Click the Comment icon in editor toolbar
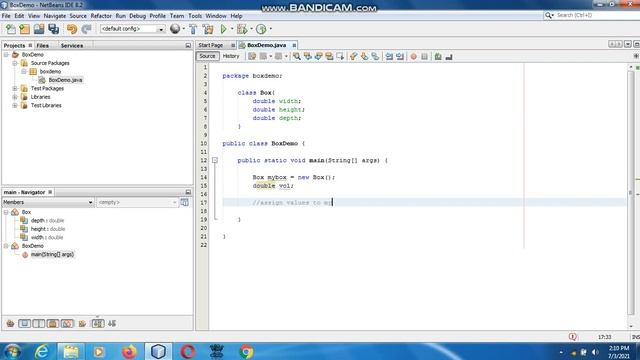Viewport: 640px width, 360px height. (x=438, y=56)
